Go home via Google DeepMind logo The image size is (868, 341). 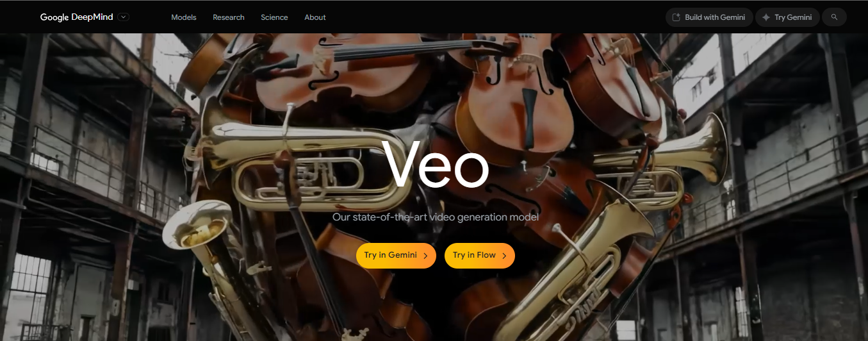coord(76,17)
